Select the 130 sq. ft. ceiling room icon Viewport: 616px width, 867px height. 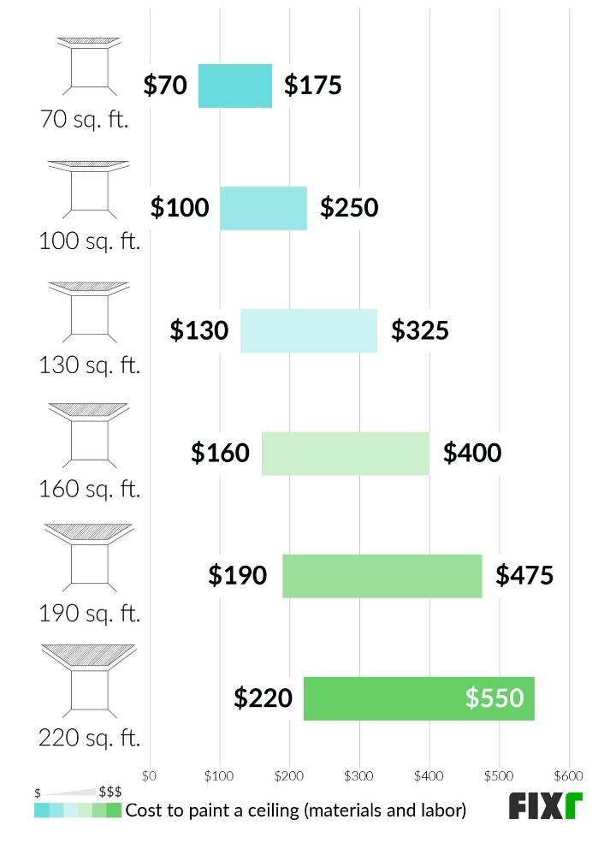coord(88,310)
